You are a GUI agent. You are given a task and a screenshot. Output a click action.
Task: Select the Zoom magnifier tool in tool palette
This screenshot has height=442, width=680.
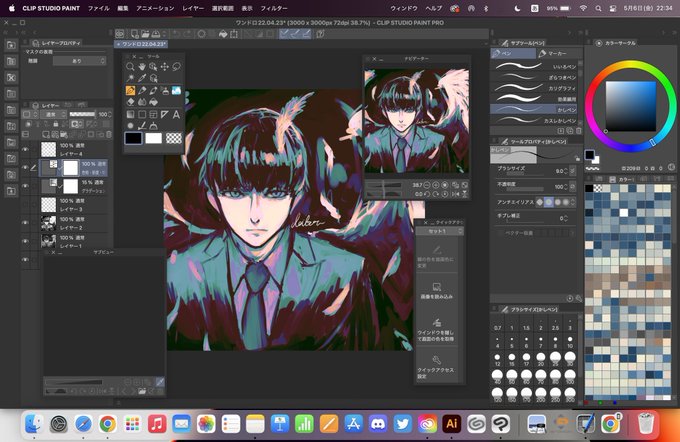130,66
